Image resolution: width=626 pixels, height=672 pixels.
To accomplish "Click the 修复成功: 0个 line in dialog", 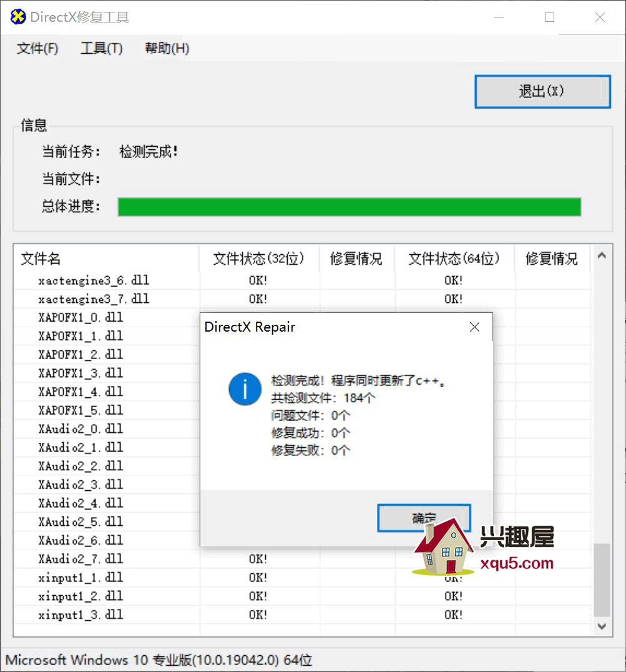I will (x=310, y=433).
